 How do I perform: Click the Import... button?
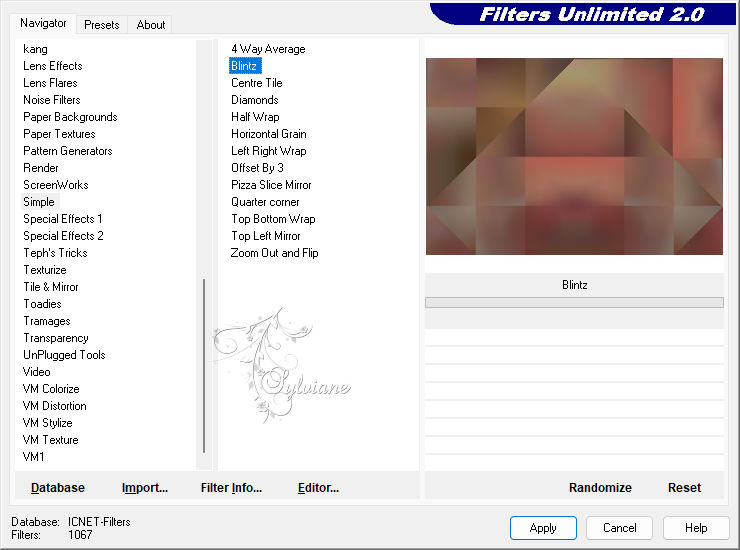pos(144,487)
